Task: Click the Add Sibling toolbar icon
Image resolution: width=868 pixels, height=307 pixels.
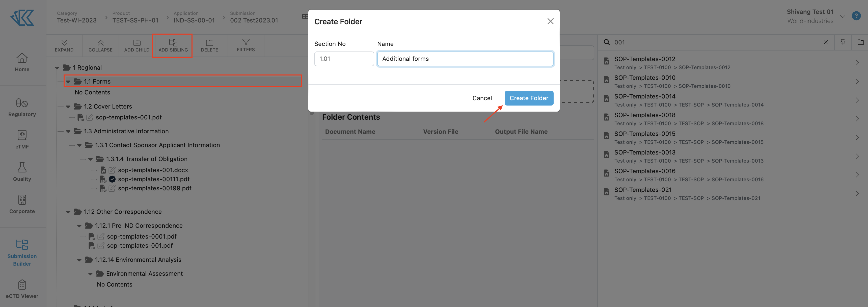Action: (173, 43)
